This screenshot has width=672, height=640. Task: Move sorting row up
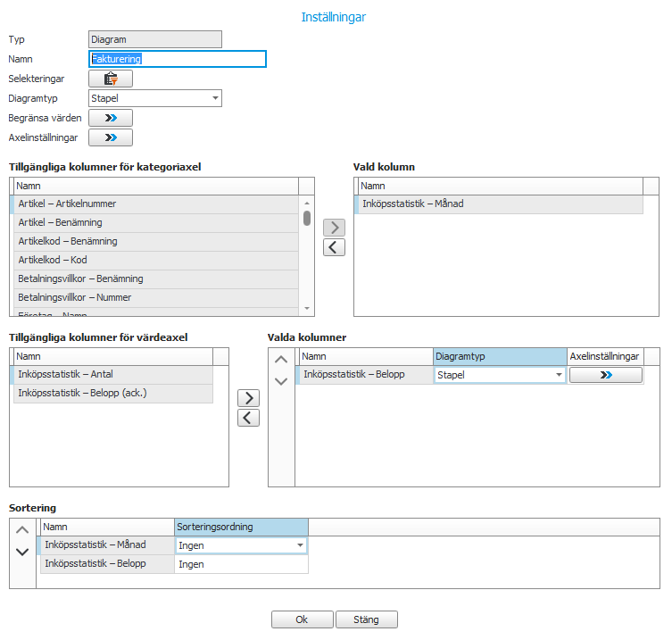pyautogui.click(x=22, y=530)
